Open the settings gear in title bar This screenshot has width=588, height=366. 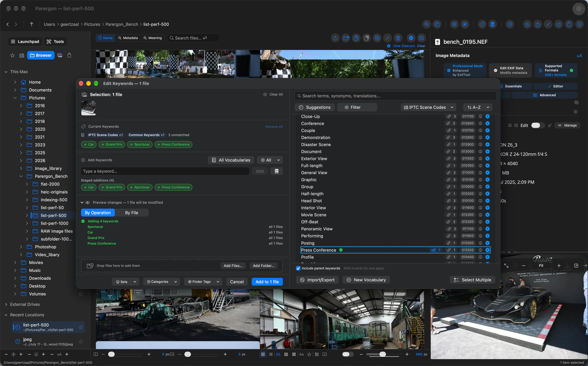(x=579, y=9)
